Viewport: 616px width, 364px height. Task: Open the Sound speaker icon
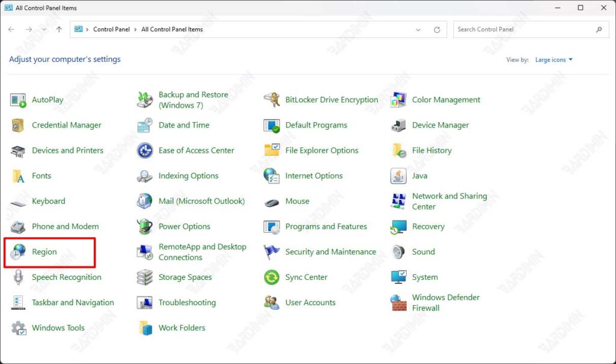pyautogui.click(x=398, y=252)
